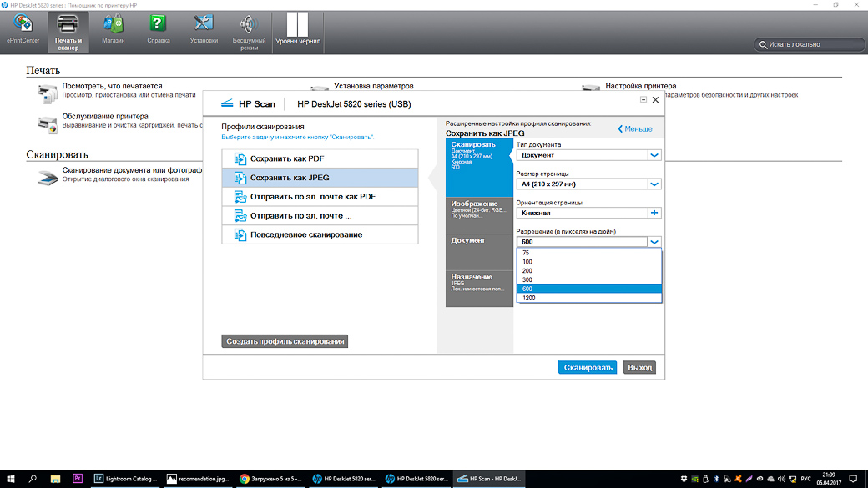Select the Сохранить как JPEG profile
868x488 pixels.
click(x=320, y=178)
